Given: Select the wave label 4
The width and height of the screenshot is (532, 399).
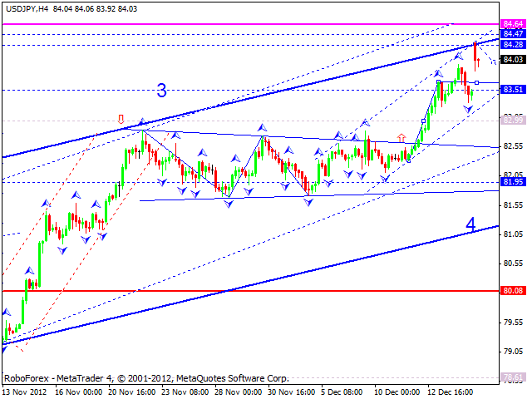Looking at the screenshot, I should coord(470,224).
